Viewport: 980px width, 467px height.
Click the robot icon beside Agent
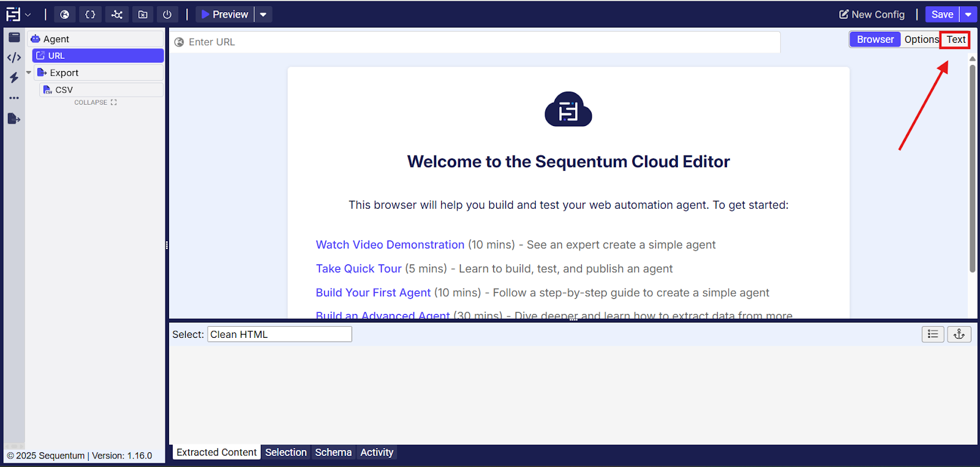[x=36, y=39]
